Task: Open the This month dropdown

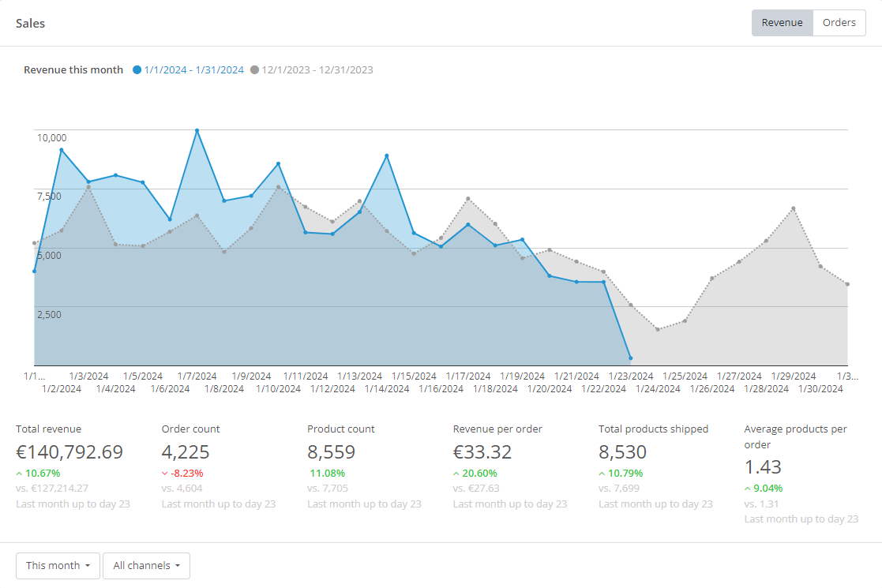Action: 58,566
